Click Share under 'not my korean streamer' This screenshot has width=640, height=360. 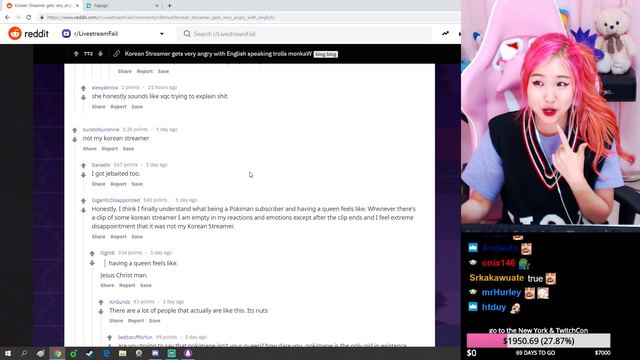(90, 149)
